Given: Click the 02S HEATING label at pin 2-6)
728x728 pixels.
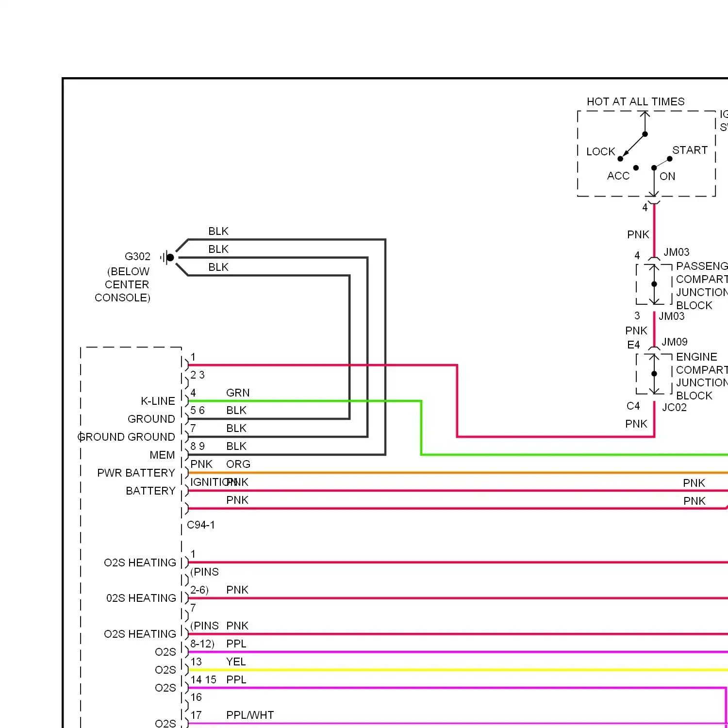Looking at the screenshot, I should pos(141,598).
